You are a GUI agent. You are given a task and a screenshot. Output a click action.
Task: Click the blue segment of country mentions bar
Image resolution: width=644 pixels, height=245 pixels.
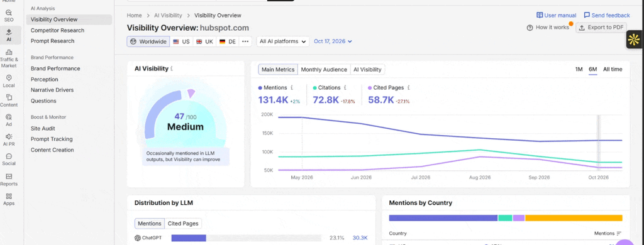(443, 218)
